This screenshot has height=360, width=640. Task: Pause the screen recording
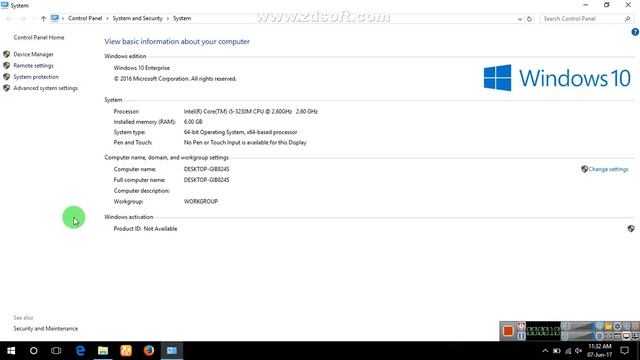coord(521,336)
